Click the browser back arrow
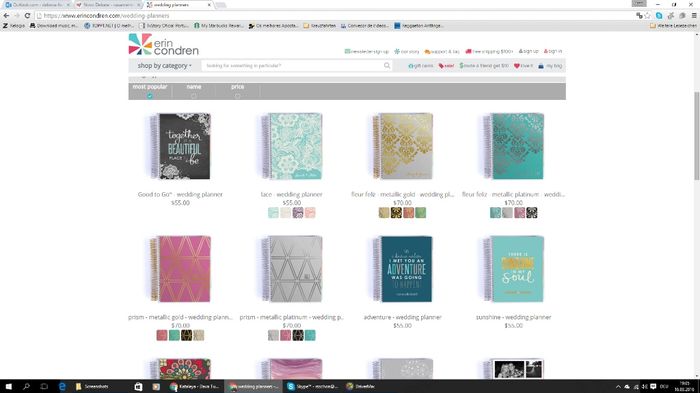The width and height of the screenshot is (700, 393). (x=6, y=15)
